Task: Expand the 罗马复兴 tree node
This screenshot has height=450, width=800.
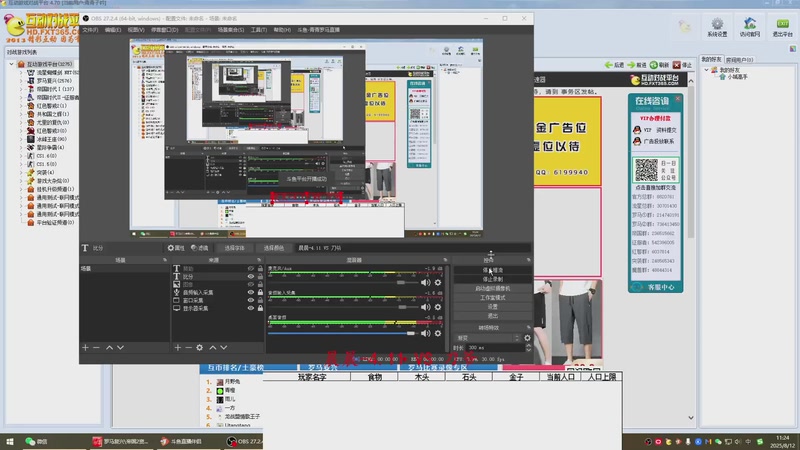Action: click(21, 81)
